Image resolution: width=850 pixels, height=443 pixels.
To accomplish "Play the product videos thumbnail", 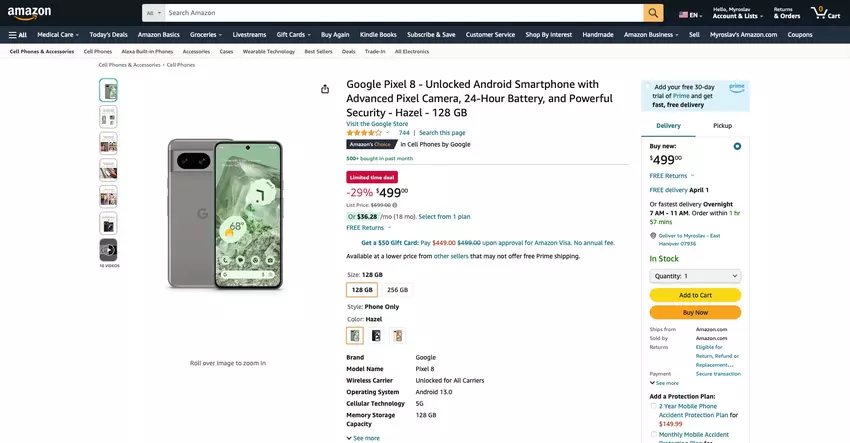I will (x=108, y=249).
